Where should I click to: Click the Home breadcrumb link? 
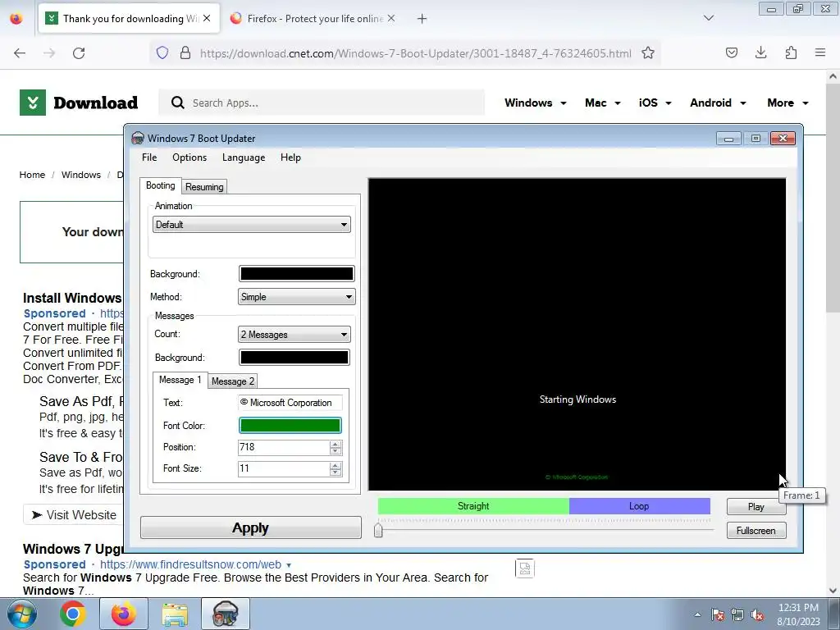tap(32, 176)
